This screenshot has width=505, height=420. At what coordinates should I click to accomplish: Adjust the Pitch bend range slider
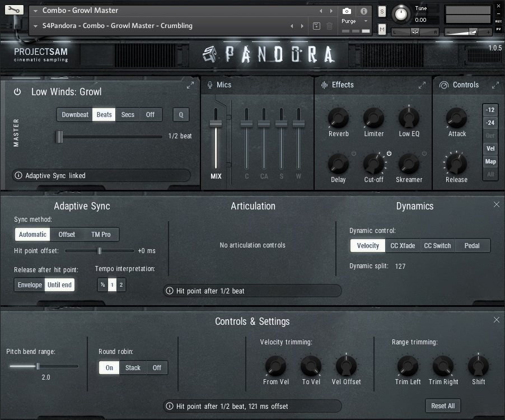[38, 366]
